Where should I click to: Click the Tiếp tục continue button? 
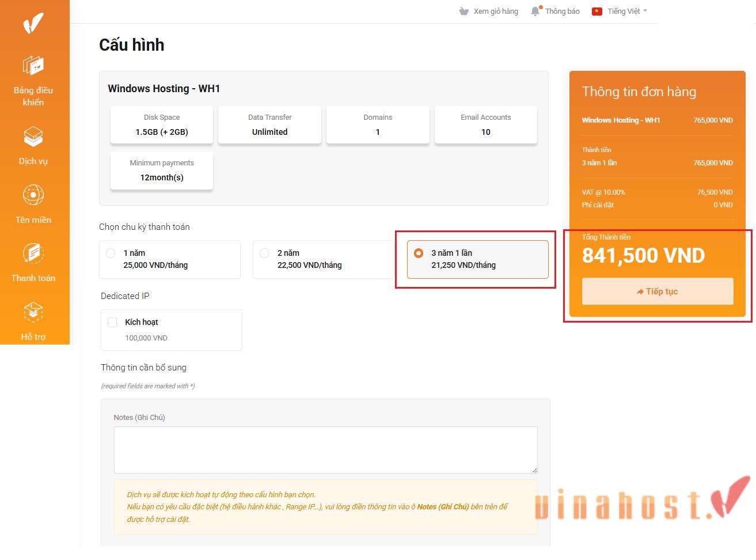pos(658,292)
